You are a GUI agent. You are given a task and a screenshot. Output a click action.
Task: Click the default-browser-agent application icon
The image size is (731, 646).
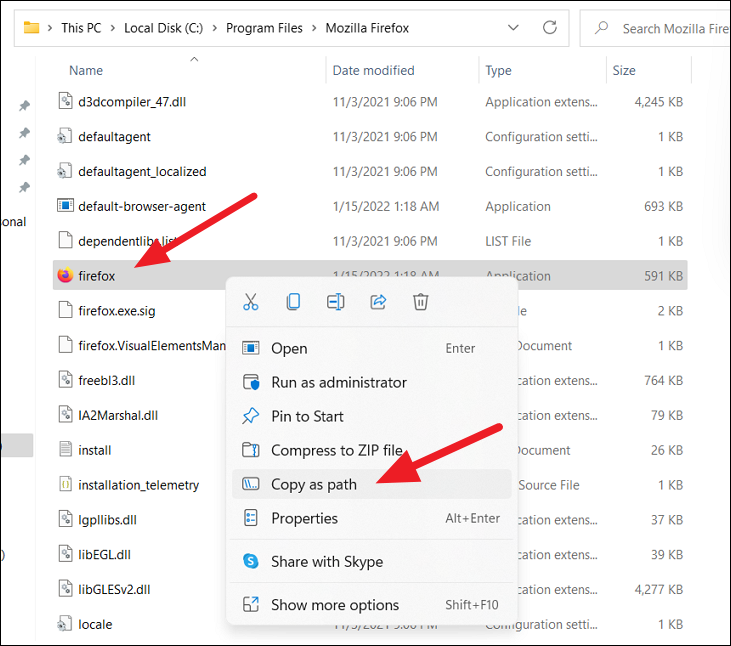click(x=65, y=206)
